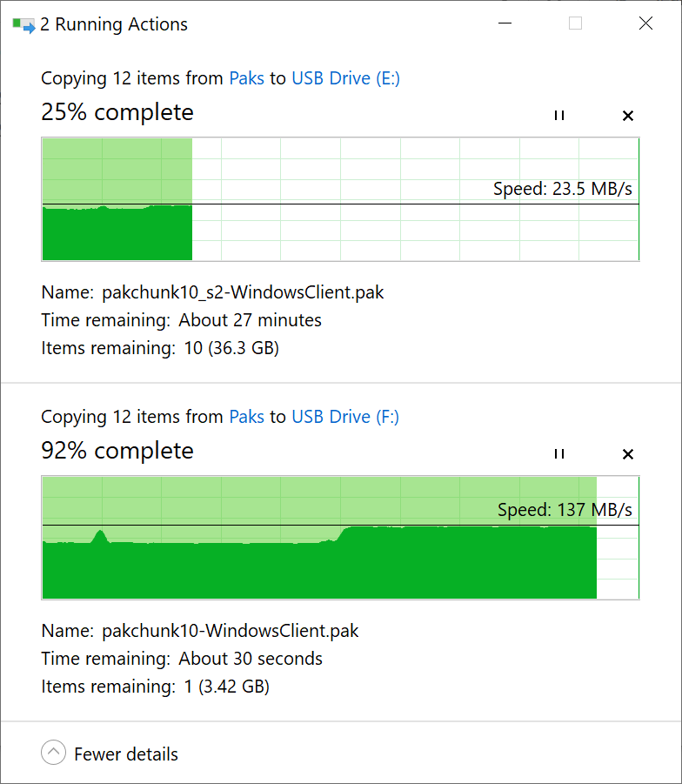
Task: Click the file copy icon in title bar
Action: pos(23,24)
